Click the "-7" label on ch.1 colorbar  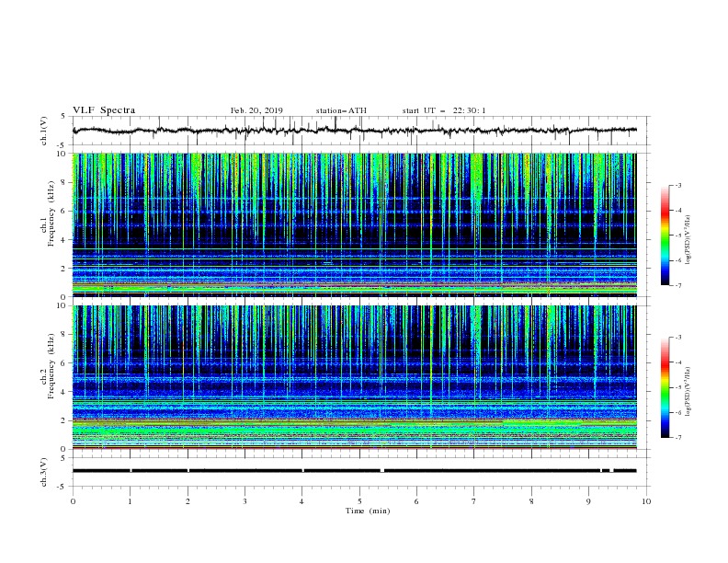[678, 285]
